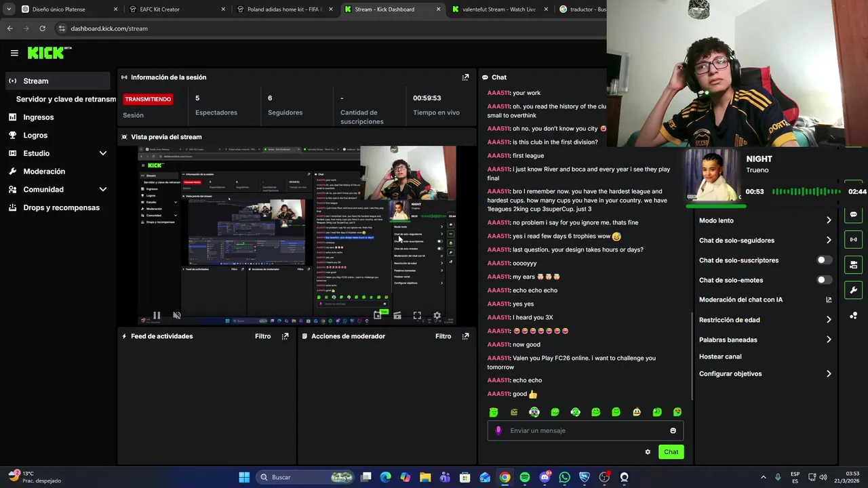
Task: Pause the stream preview
Action: tap(157, 315)
